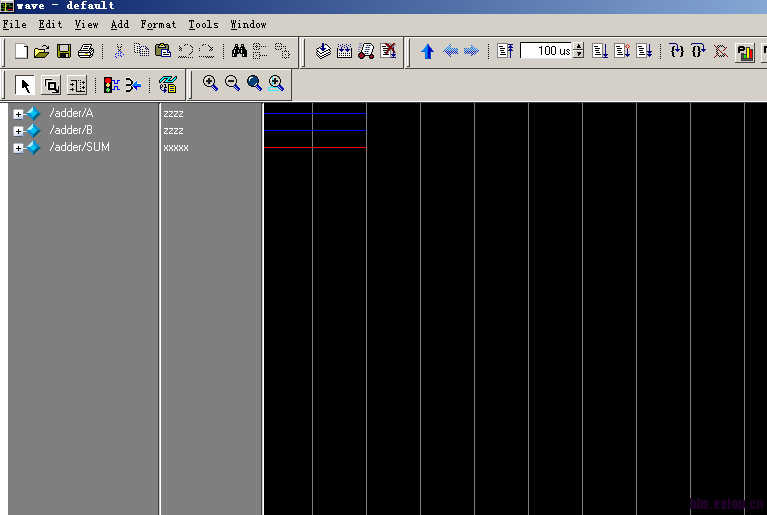Click the Compile All icon

pyautogui.click(x=344, y=51)
